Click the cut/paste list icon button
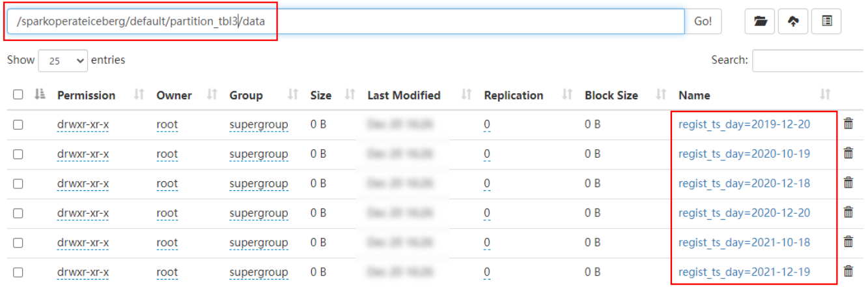Screen dimensions: 868x290 (826, 22)
